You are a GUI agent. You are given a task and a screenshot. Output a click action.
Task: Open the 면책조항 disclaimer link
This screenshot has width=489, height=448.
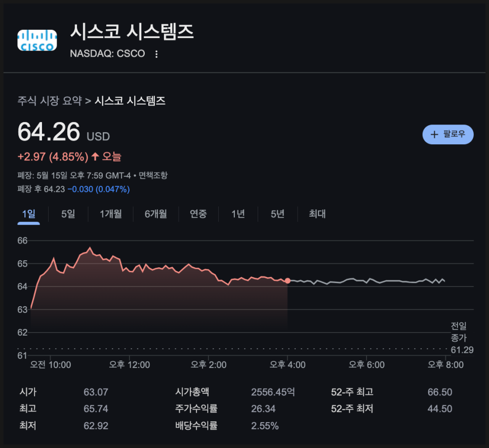point(153,175)
